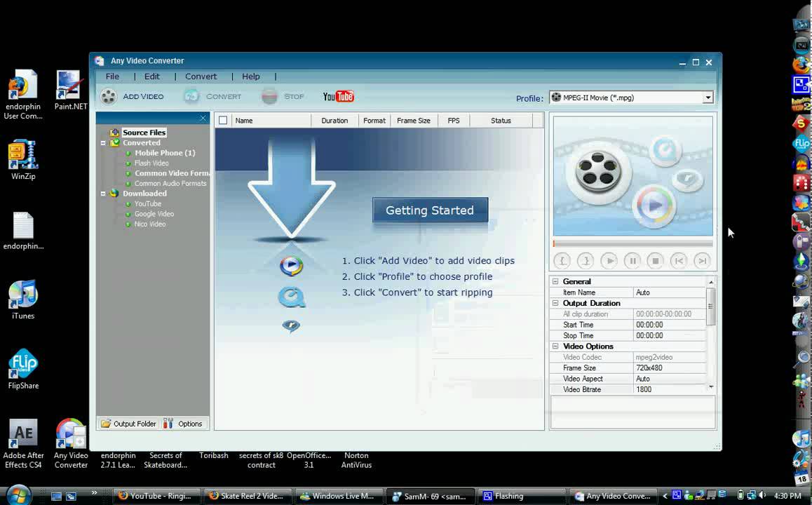This screenshot has height=505, width=812.
Task: Open the Convert menu
Action: coord(201,76)
